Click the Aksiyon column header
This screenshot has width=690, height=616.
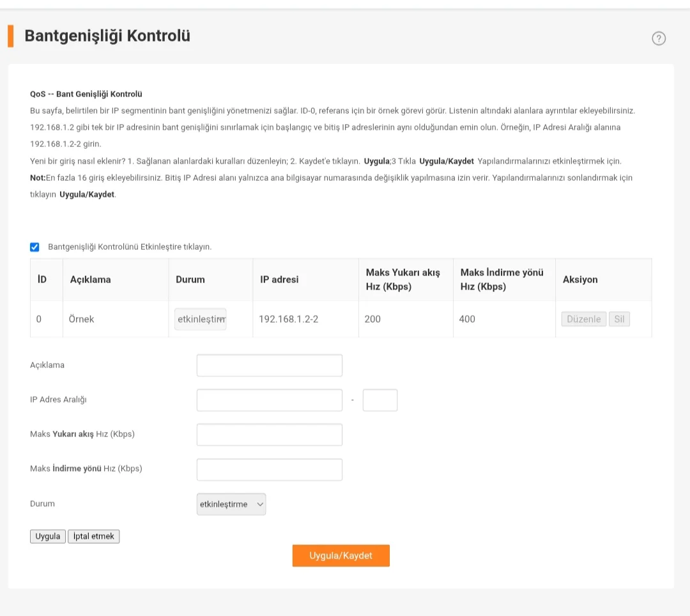click(580, 279)
